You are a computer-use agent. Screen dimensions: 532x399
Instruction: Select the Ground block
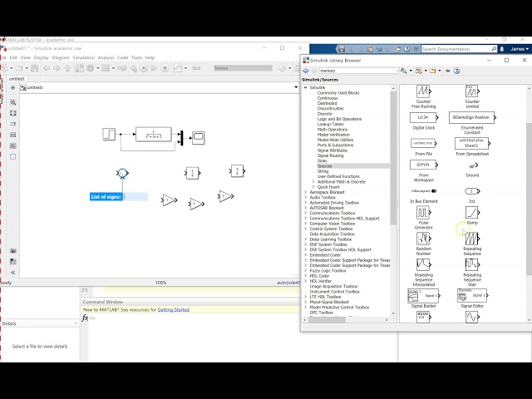tap(473, 165)
